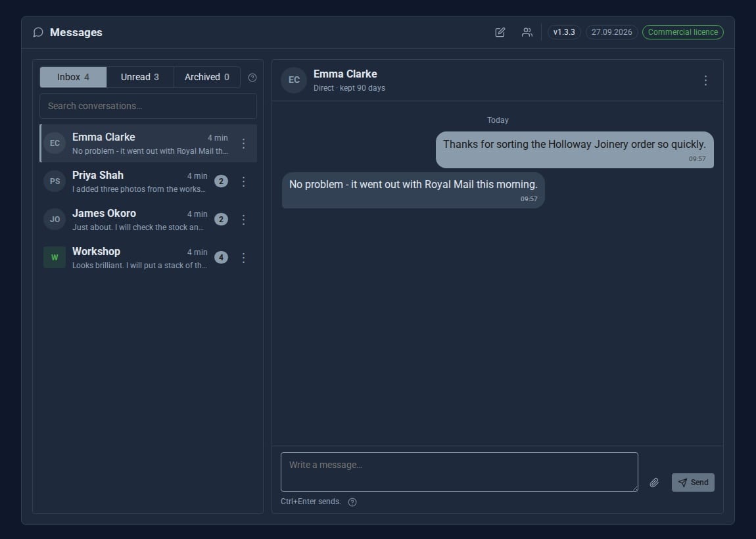The width and height of the screenshot is (756, 539).
Task: Click the v1.3.3 version badge
Action: click(564, 32)
